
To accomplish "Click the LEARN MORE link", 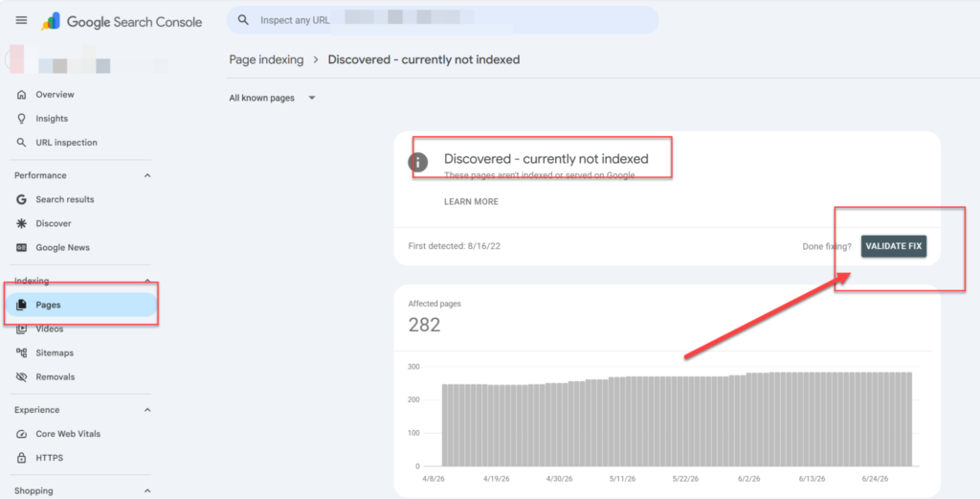I will (471, 202).
